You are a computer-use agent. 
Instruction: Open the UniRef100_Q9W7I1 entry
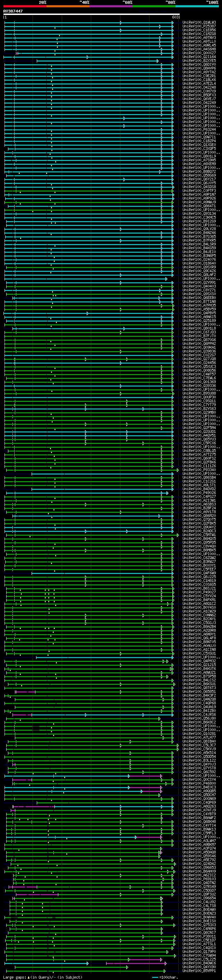pyautogui.click(x=199, y=137)
